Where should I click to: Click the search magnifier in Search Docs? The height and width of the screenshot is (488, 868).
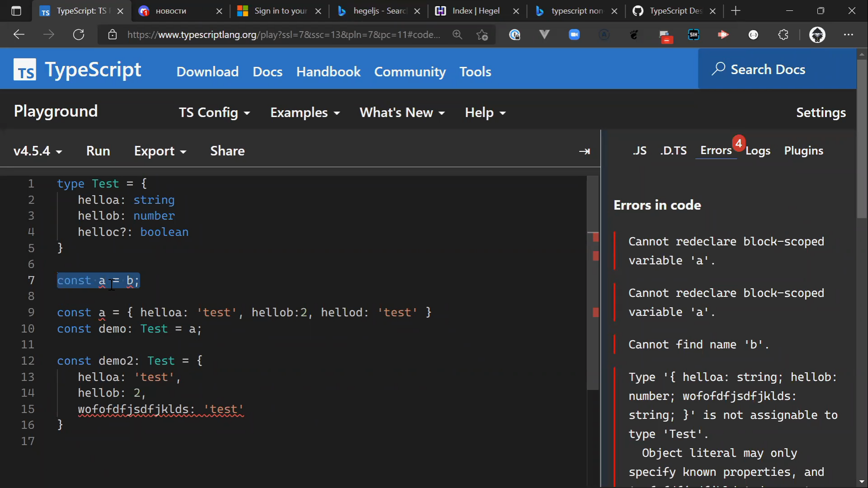click(718, 69)
